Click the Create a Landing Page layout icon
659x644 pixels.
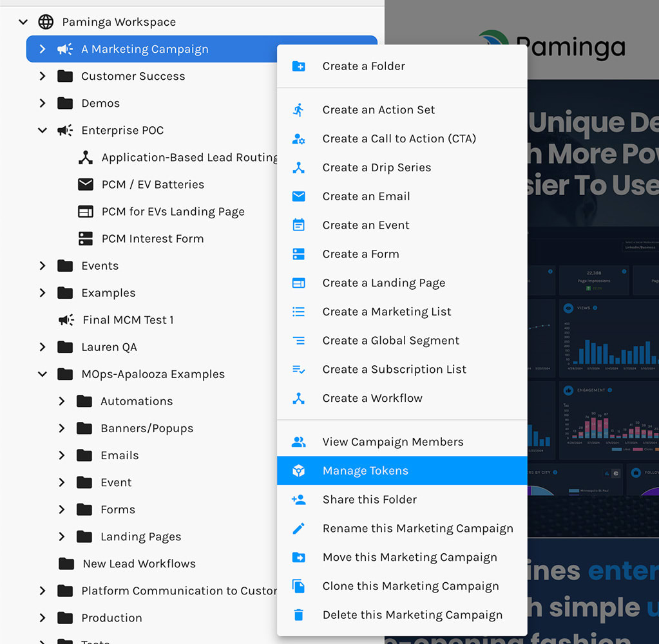pos(298,283)
